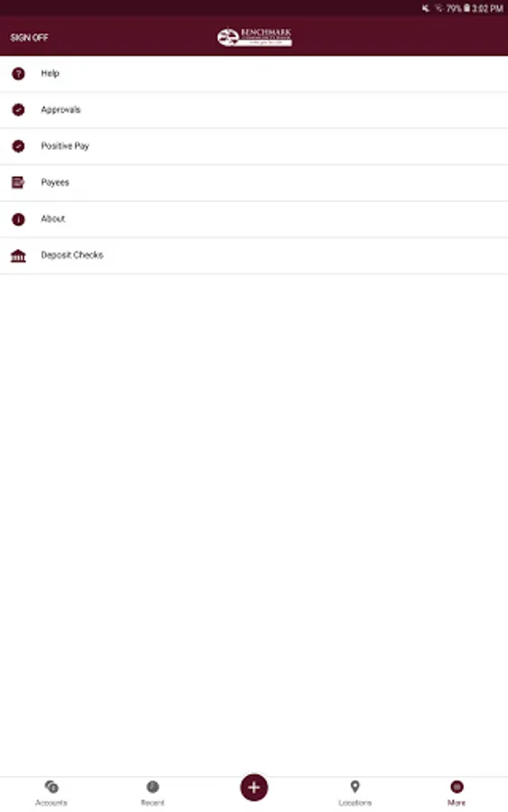
Task: Choose Positive Pay from the list
Action: coord(254,146)
